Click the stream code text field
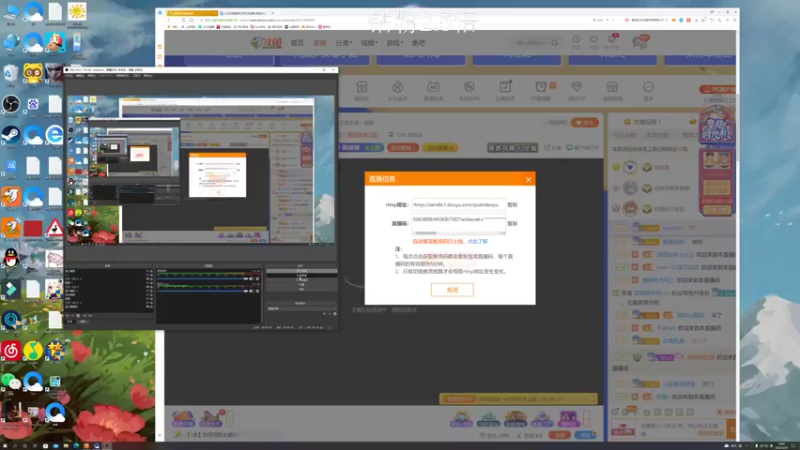Viewport: 800px width, 450px height. 458,221
